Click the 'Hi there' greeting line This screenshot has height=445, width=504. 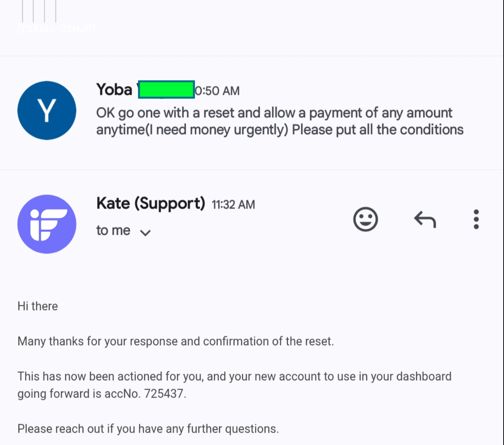pos(38,306)
